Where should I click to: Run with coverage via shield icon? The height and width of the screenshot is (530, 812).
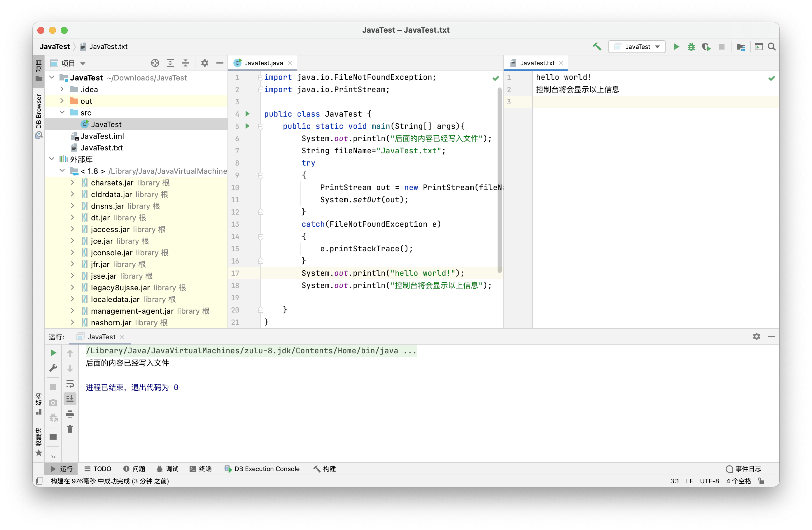(706, 47)
